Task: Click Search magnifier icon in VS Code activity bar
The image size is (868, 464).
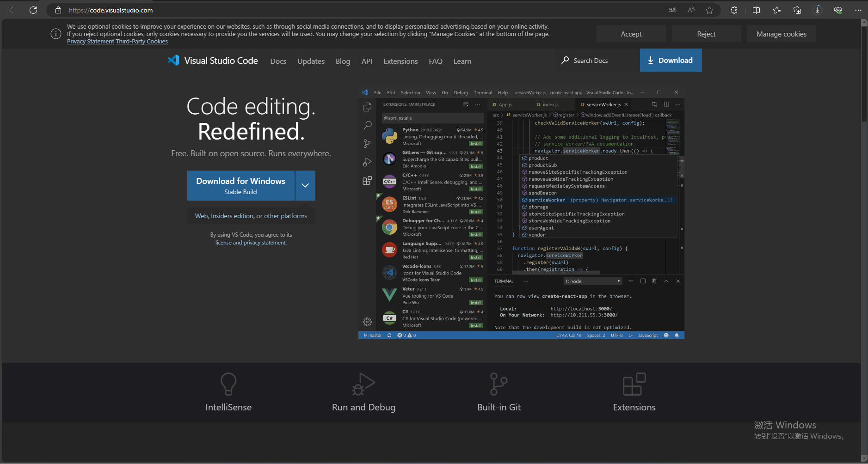Action: pos(367,125)
